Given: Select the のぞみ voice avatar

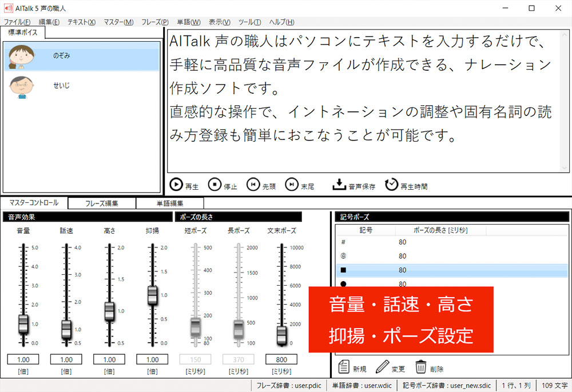Looking at the screenshot, I should pos(22,57).
